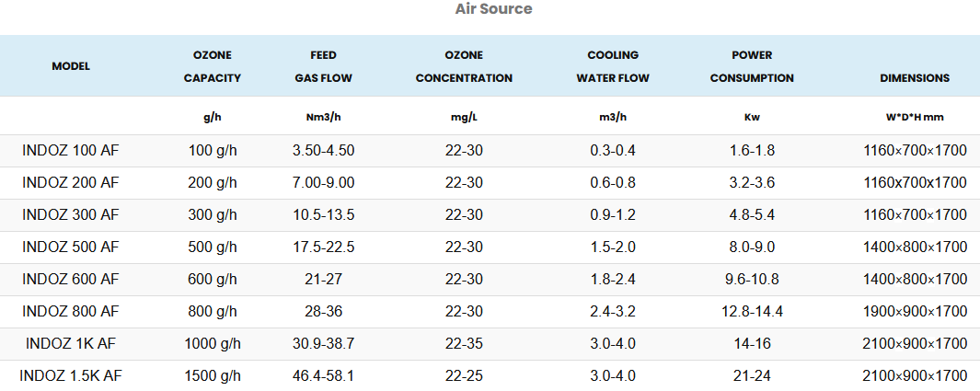
Task: Click the OZONE CAPACITY column header
Action: tap(213, 66)
